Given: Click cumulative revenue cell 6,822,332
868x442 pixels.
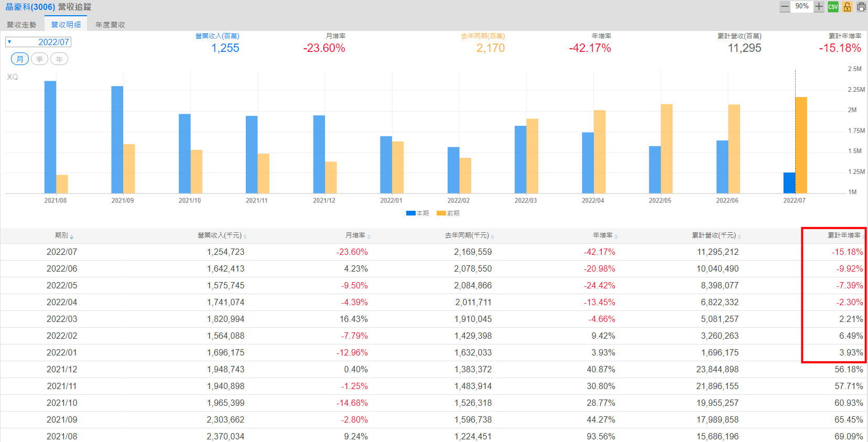Looking at the screenshot, I should tap(720, 303).
